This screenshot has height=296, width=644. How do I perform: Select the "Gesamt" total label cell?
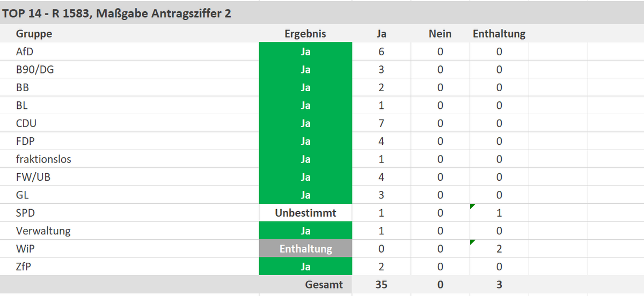click(324, 285)
